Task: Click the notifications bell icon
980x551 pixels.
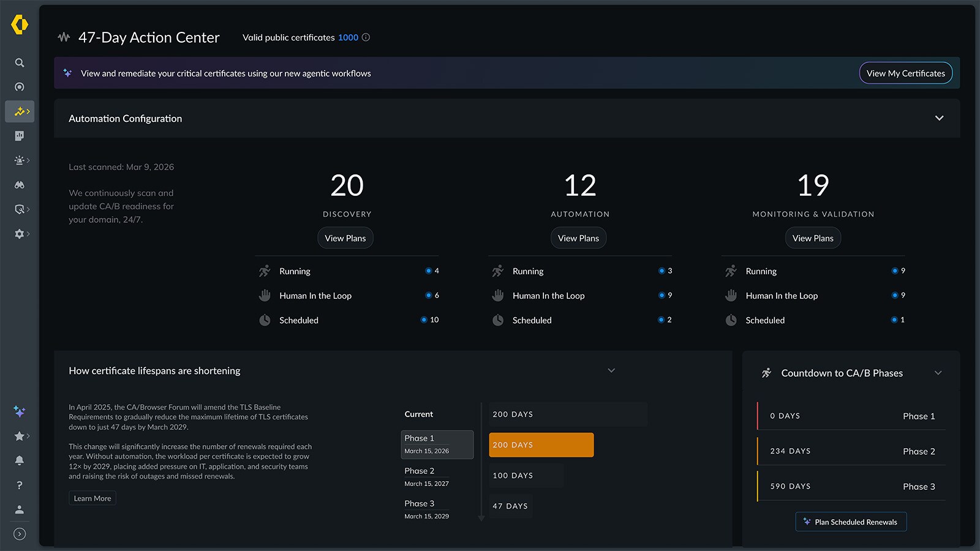Action: click(20, 460)
